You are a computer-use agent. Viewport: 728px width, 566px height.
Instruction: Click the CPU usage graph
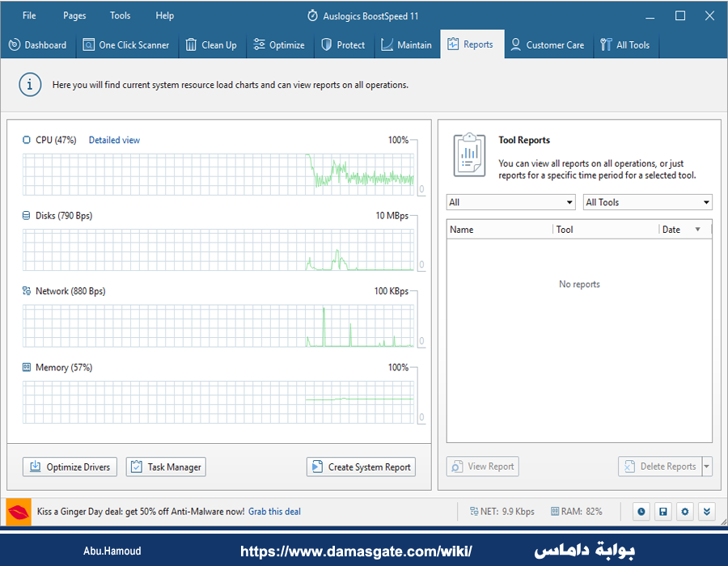(218, 175)
